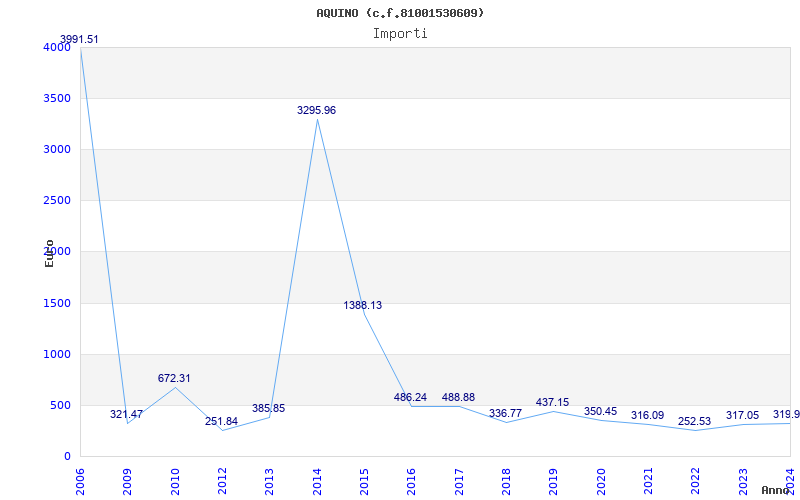This screenshot has height=500, width=800.
Task: Click the 486.24 data label
Action: [410, 397]
